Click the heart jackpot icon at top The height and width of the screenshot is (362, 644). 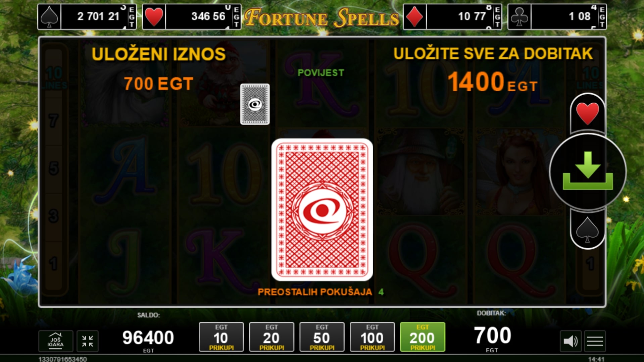pos(154,17)
